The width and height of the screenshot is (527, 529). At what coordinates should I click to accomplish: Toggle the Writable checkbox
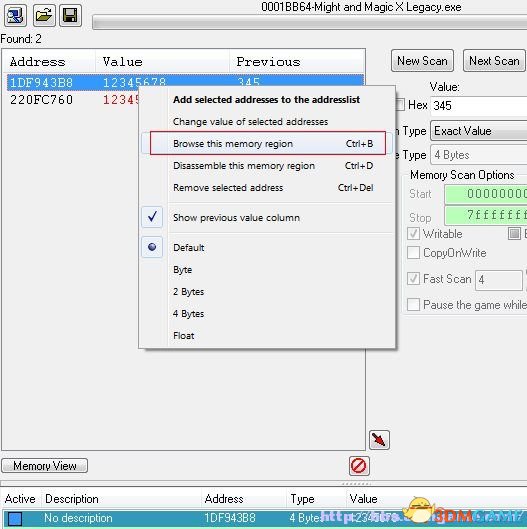pos(414,233)
